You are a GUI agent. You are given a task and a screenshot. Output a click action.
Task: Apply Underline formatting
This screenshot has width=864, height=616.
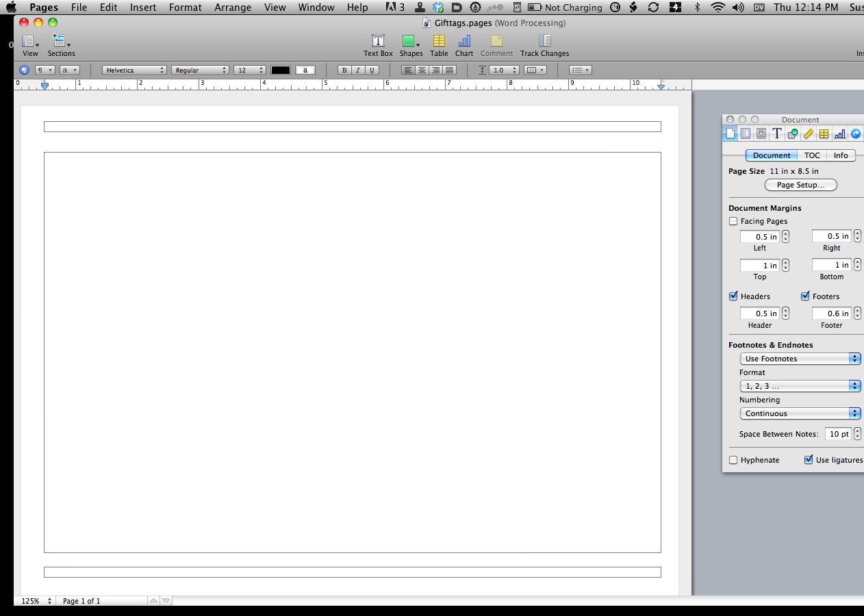tap(372, 70)
